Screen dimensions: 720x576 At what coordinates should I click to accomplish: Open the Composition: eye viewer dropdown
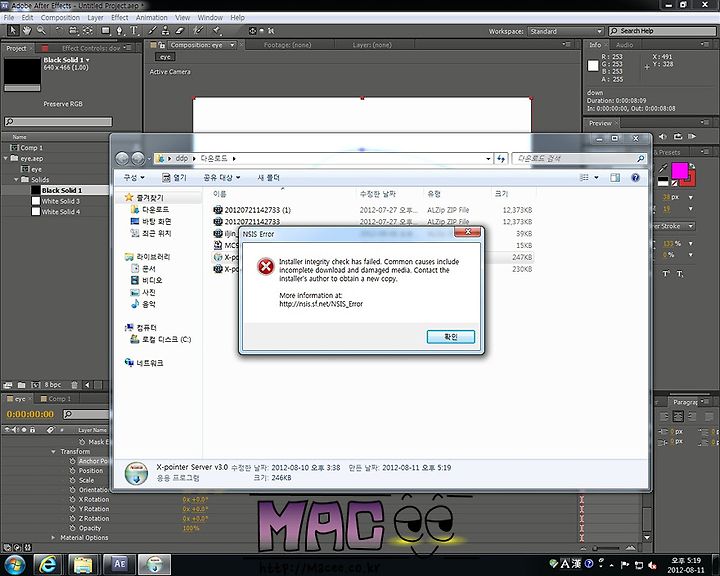(232, 45)
